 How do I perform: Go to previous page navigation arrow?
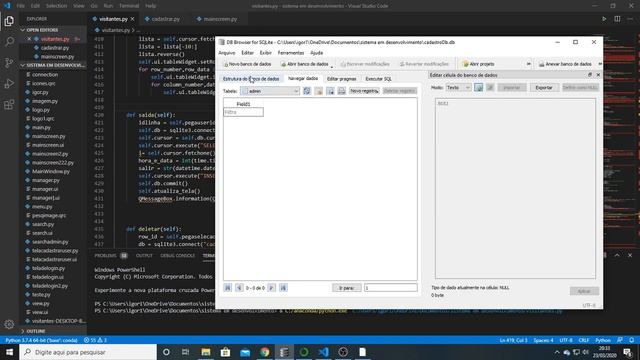[239, 288]
